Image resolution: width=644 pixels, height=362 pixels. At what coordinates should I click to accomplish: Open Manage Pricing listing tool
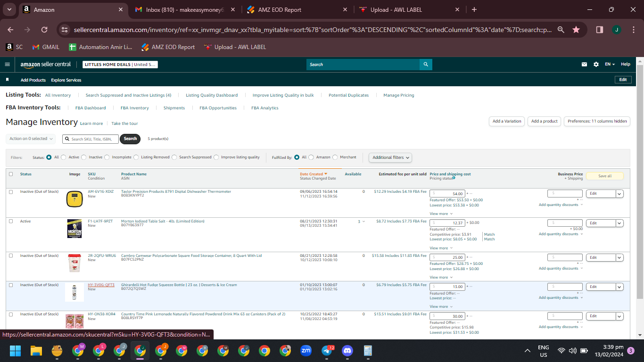tap(399, 95)
